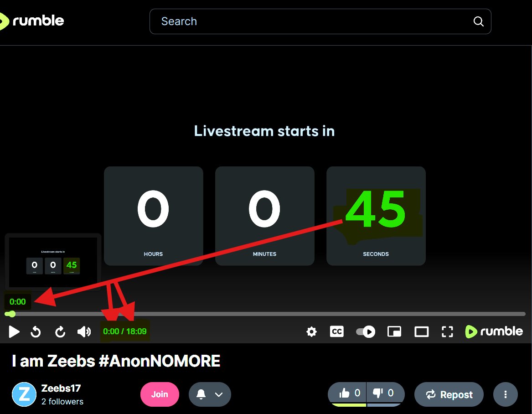Click the 2 followers text
This screenshot has width=532, height=414.
click(x=62, y=401)
